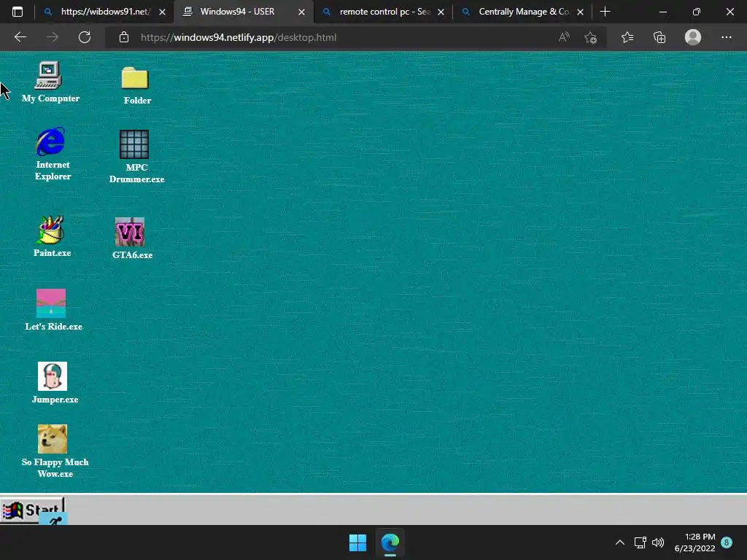Open a new browser tab
Viewport: 747px width, 560px height.
pyautogui.click(x=605, y=12)
